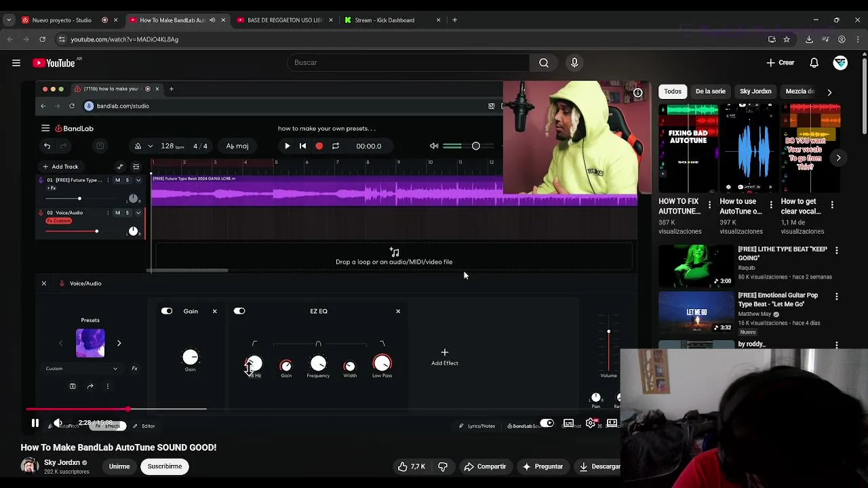Solo 02 Voice/Audio track with S

[x=127, y=213]
